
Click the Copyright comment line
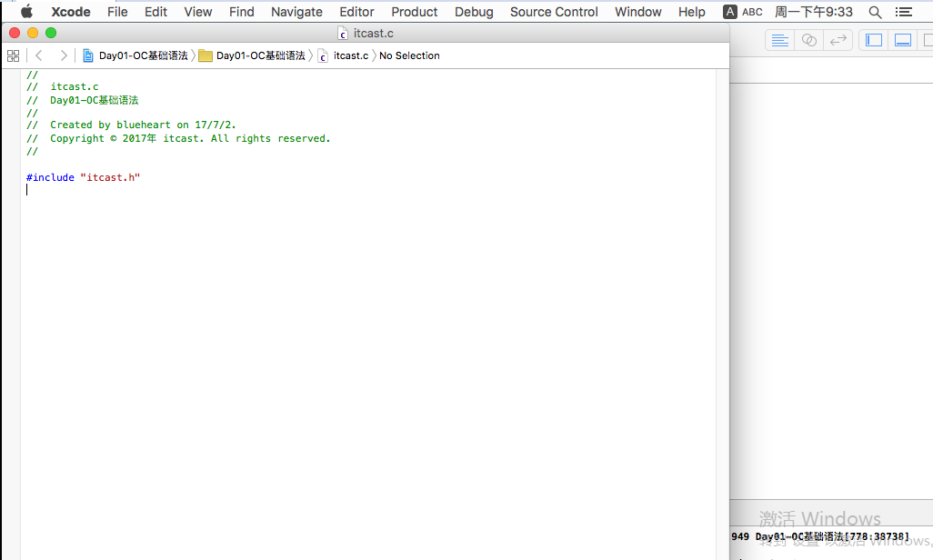tap(178, 139)
